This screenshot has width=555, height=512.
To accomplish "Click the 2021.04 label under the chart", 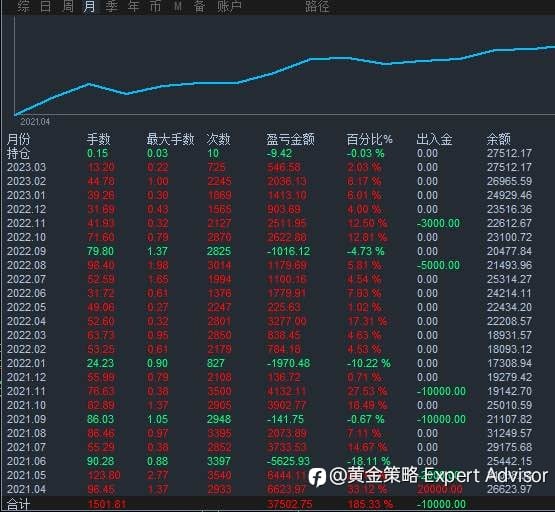I will coord(35,122).
